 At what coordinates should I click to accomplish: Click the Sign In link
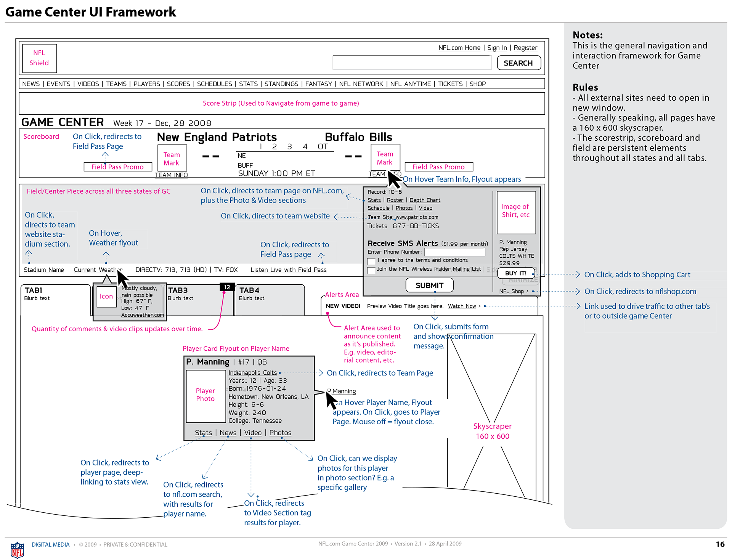[497, 48]
